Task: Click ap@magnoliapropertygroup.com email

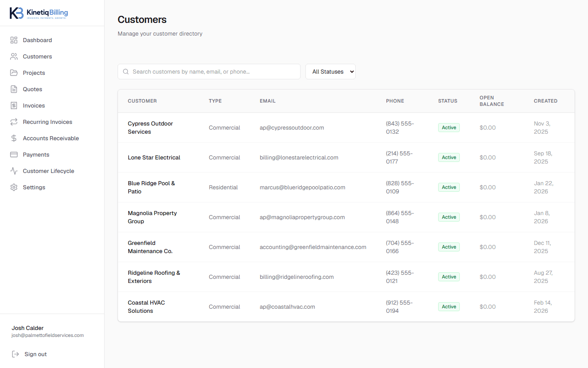Action: tap(302, 217)
